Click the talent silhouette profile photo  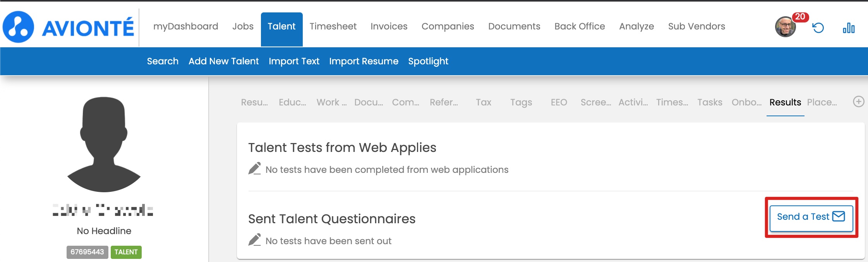pos(104,144)
